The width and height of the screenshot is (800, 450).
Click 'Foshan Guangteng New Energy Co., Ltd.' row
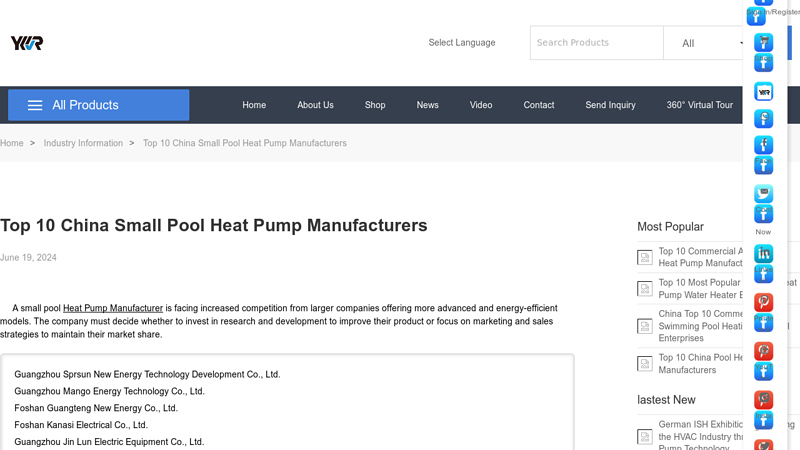click(x=96, y=408)
